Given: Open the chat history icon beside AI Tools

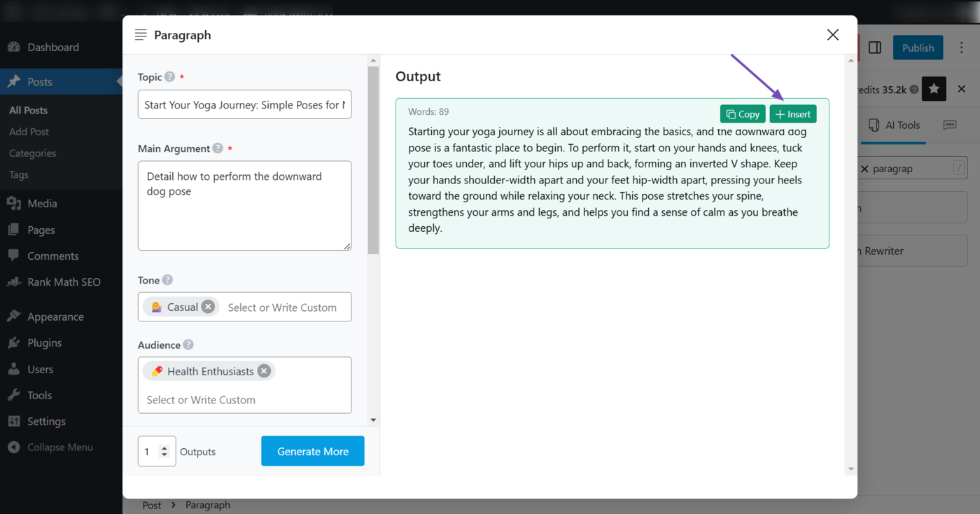Looking at the screenshot, I should coord(950,125).
